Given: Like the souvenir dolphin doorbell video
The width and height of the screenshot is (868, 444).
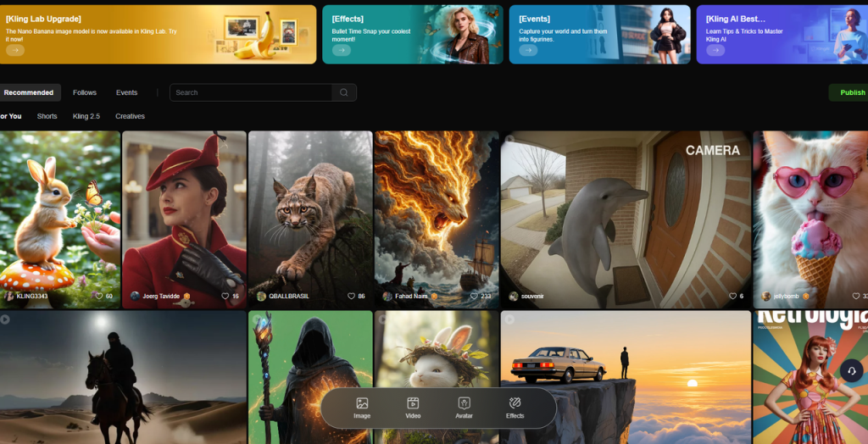Looking at the screenshot, I should (x=731, y=297).
